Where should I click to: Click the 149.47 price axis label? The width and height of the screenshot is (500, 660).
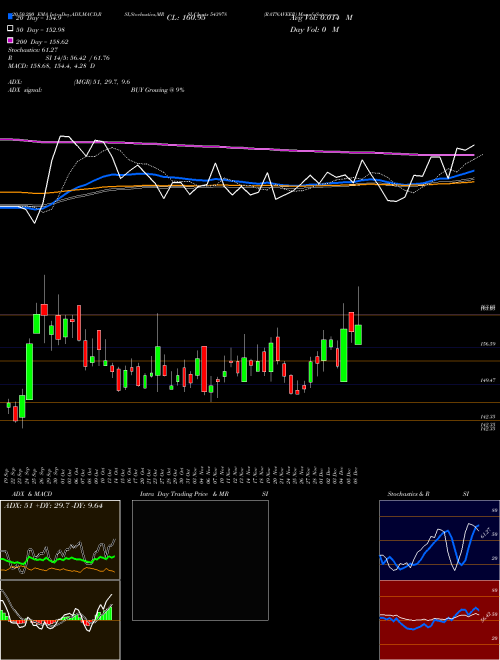pyautogui.click(x=488, y=380)
